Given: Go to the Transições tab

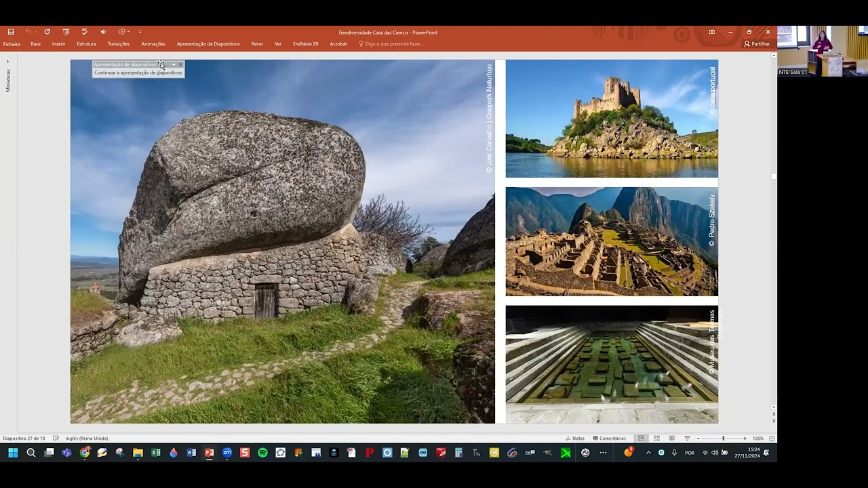Looking at the screenshot, I should tap(119, 44).
